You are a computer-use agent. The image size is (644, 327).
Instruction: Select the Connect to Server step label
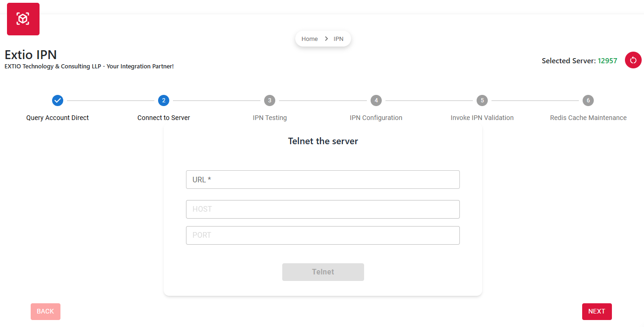[x=164, y=118]
